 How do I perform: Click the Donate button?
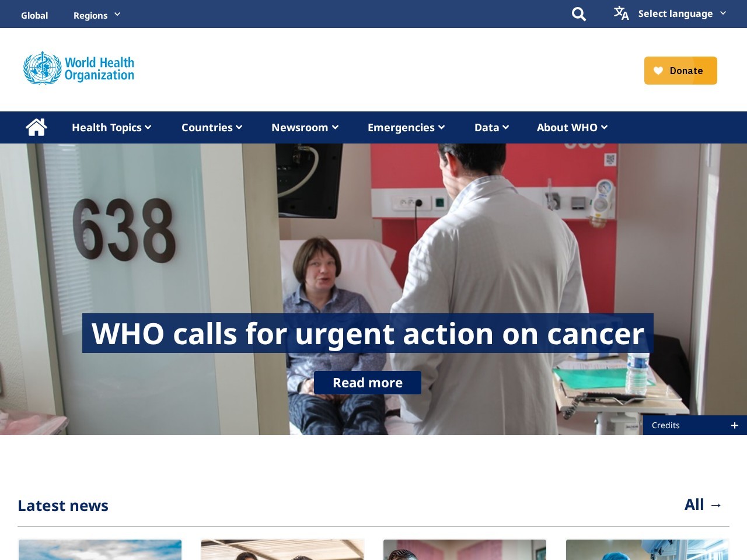click(680, 71)
